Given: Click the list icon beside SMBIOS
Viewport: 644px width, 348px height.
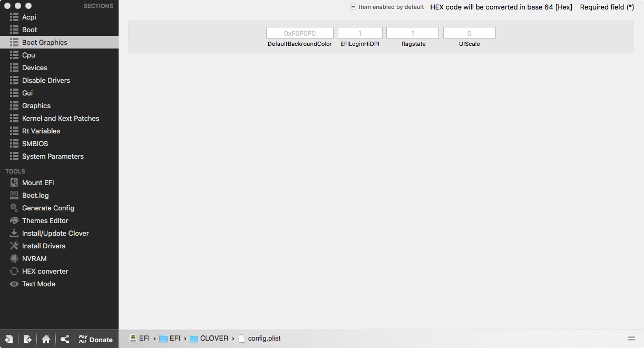Looking at the screenshot, I should tap(14, 143).
